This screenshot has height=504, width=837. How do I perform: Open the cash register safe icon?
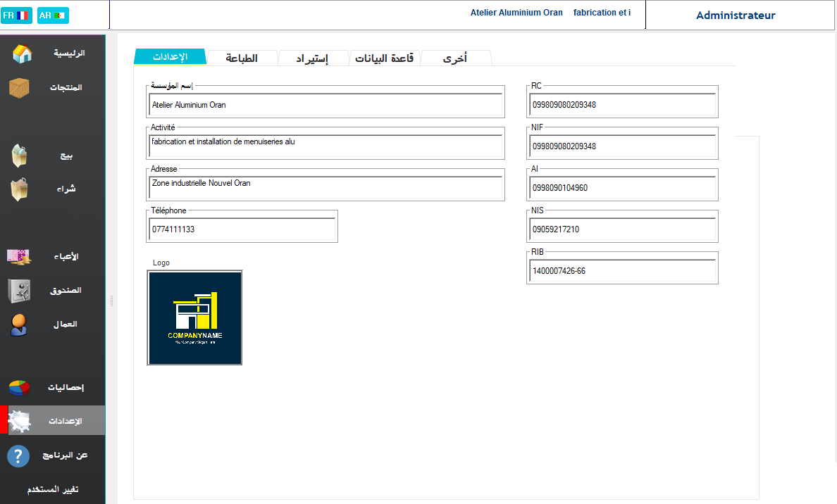(19, 290)
